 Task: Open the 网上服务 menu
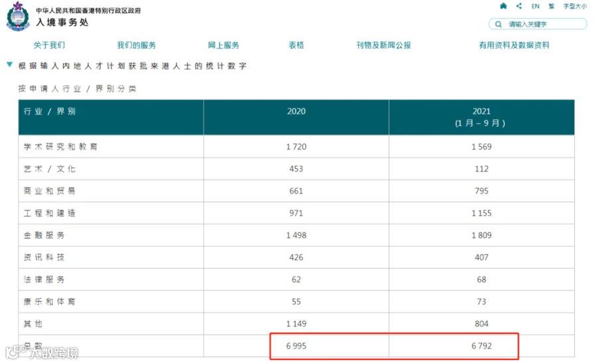click(x=223, y=45)
